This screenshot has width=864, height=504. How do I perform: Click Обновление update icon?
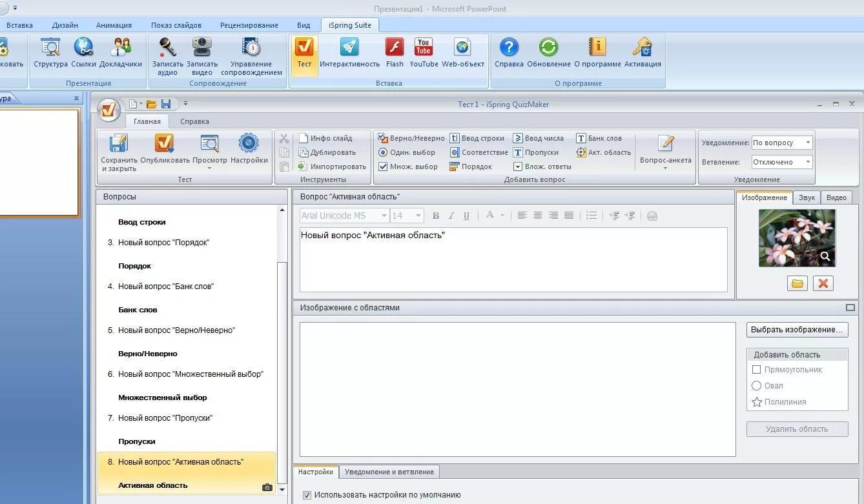tap(548, 47)
